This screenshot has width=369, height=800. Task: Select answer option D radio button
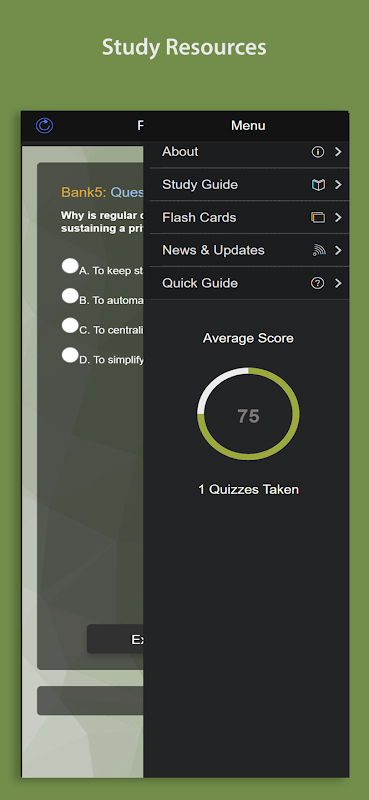point(70,355)
